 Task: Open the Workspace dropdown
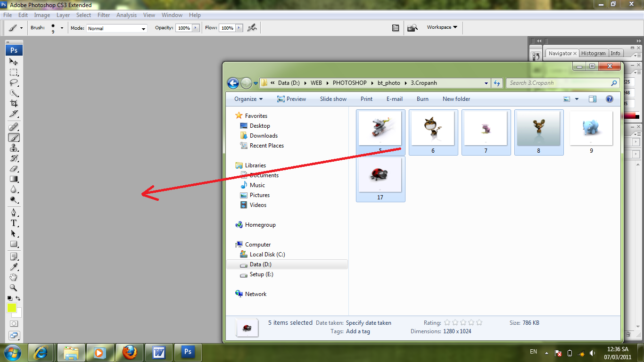(x=442, y=27)
